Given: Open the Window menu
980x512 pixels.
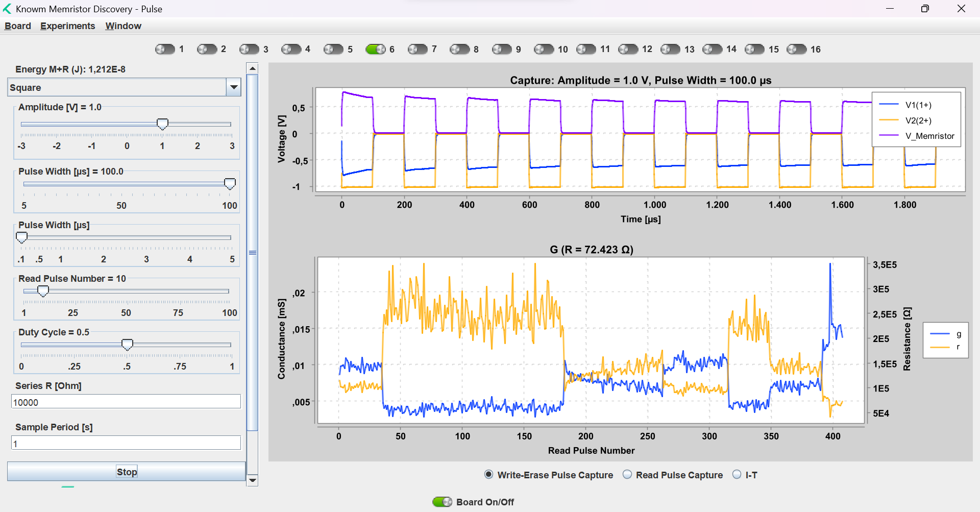Looking at the screenshot, I should tap(123, 26).
